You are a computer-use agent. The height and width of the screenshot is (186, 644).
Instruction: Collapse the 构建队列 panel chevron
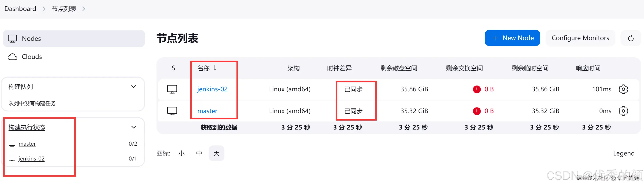click(134, 87)
